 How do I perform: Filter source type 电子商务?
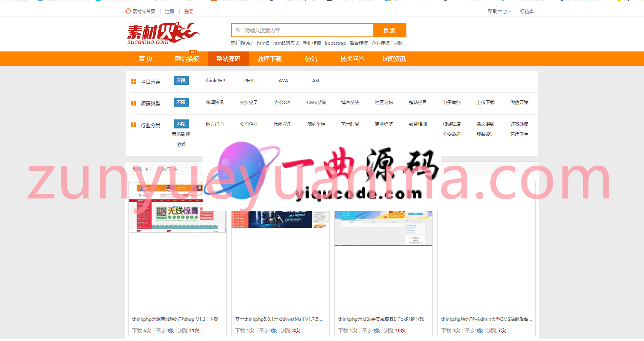click(452, 102)
